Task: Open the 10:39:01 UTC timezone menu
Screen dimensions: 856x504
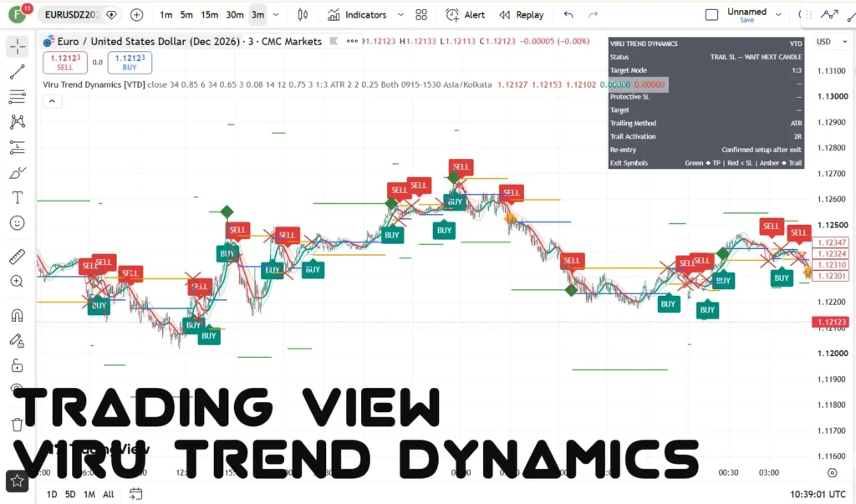Action: [818, 494]
